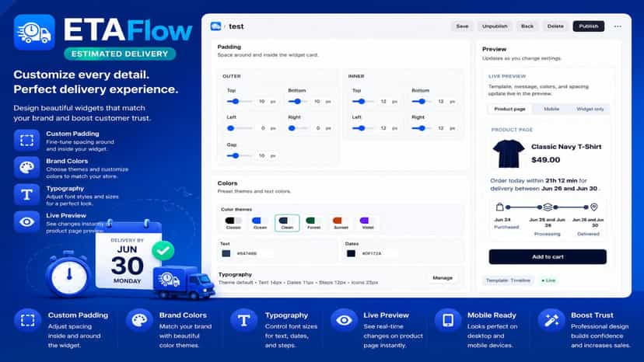Click the Custom Padding dashed-square icon in bottom row
The image size is (644, 362).
pos(27,320)
